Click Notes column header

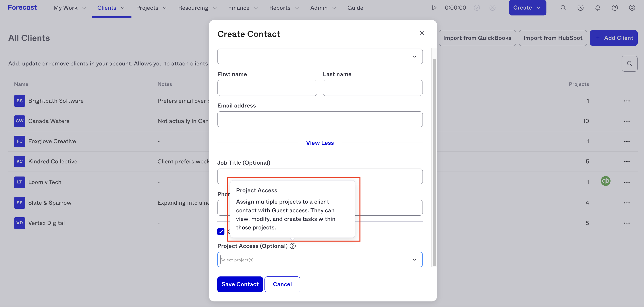pos(165,84)
